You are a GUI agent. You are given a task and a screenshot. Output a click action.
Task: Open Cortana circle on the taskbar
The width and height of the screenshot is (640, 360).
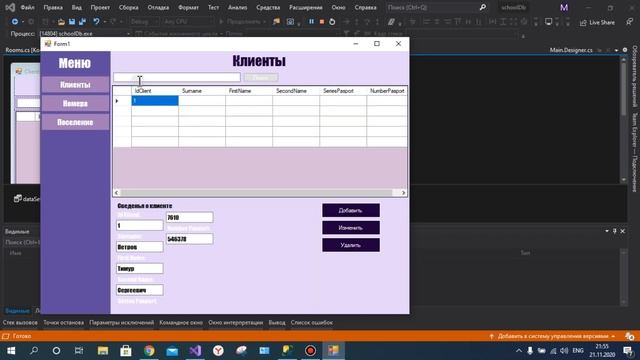(x=56, y=351)
